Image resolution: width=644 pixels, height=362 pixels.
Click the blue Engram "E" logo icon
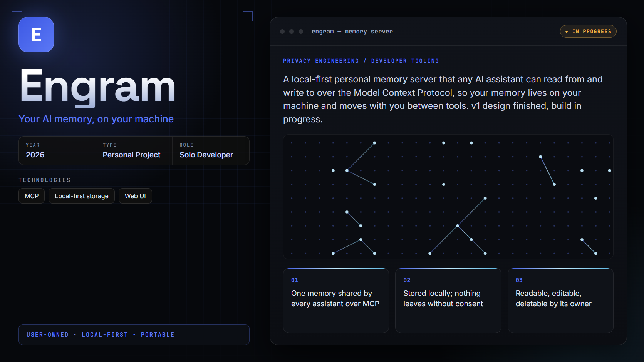pos(36,35)
